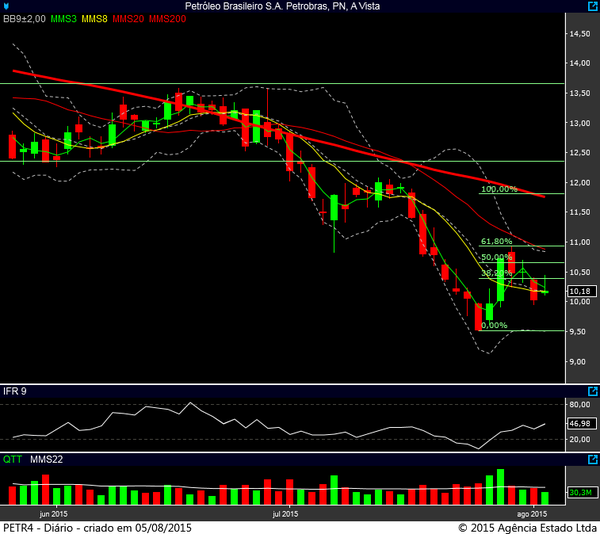Image resolution: width=600 pixels, height=534 pixels.
Task: Click the blue chart menu icon top-left
Action: point(7,6)
